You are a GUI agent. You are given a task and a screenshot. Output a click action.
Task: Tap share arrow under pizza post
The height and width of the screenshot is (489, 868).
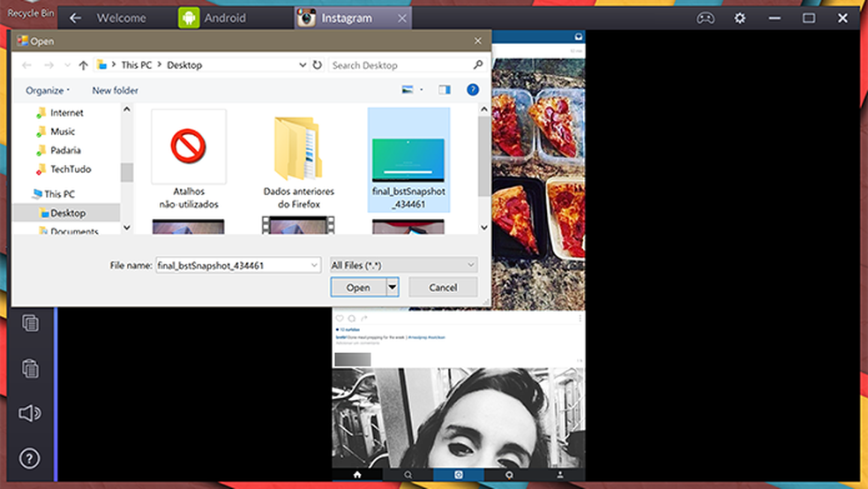pyautogui.click(x=363, y=319)
